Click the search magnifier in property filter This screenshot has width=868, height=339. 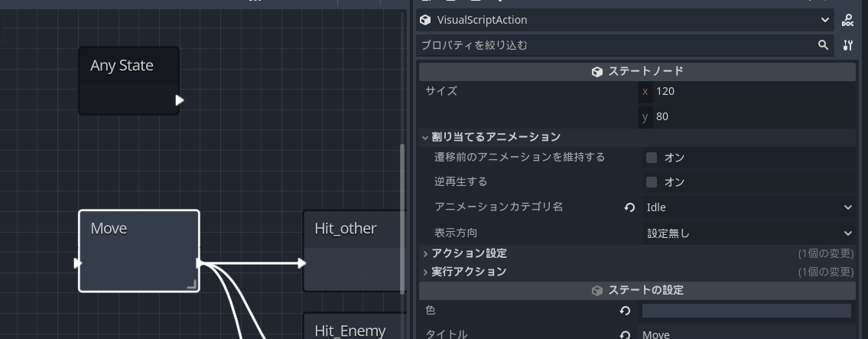823,45
